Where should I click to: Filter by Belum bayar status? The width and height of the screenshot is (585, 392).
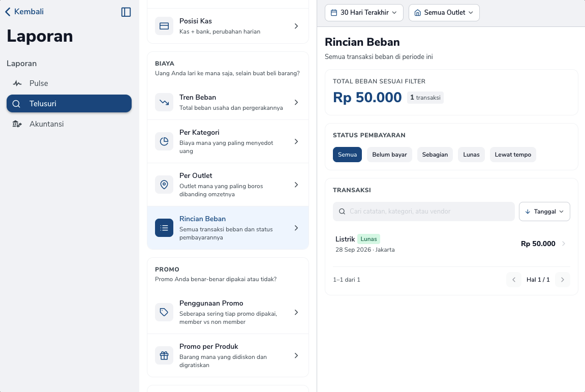(x=389, y=155)
